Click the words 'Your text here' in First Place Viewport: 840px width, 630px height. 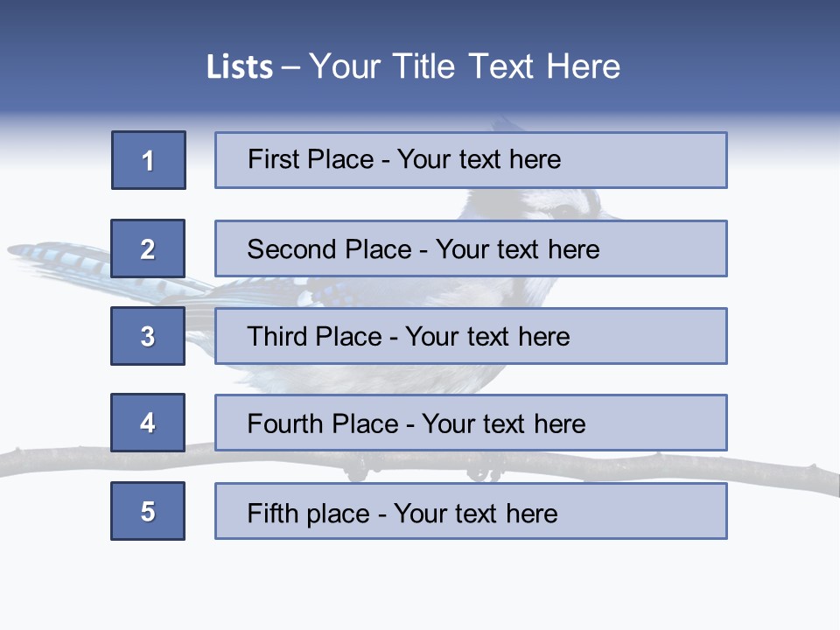479,159
